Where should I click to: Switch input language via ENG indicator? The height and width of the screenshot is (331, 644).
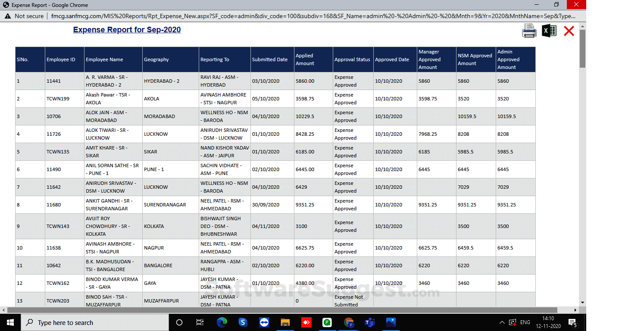click(524, 322)
